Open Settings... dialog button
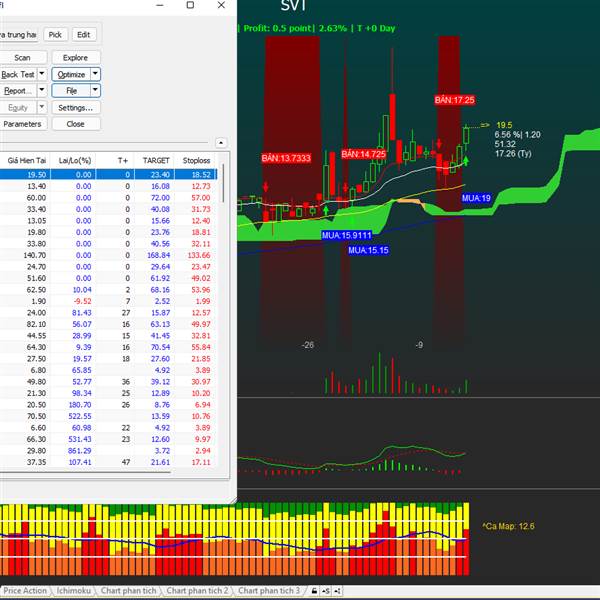The width and height of the screenshot is (600, 600). 76,107
